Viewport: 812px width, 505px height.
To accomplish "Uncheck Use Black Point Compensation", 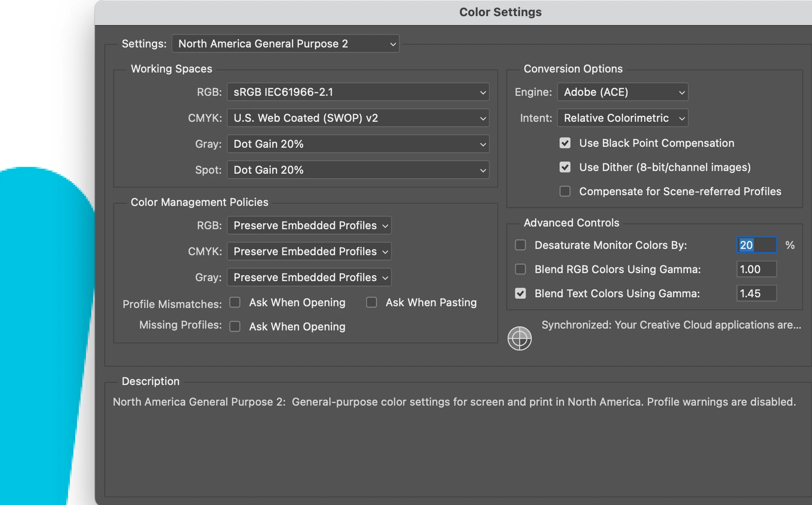I will coord(565,143).
